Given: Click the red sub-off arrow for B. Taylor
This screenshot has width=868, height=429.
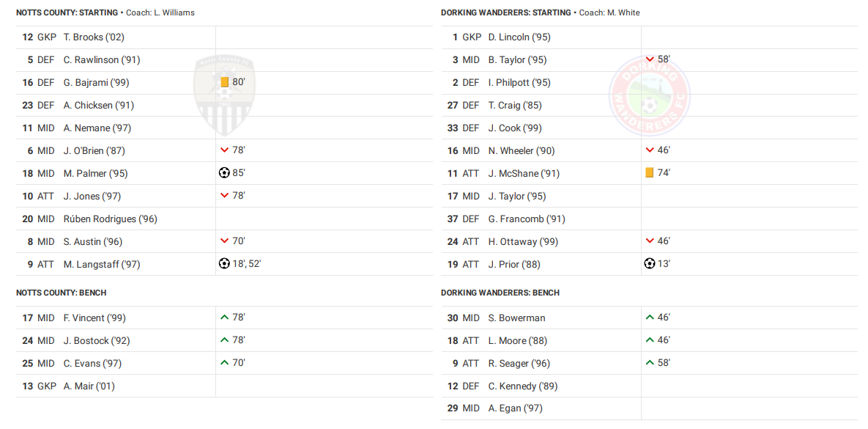Looking at the screenshot, I should pyautogui.click(x=650, y=59).
